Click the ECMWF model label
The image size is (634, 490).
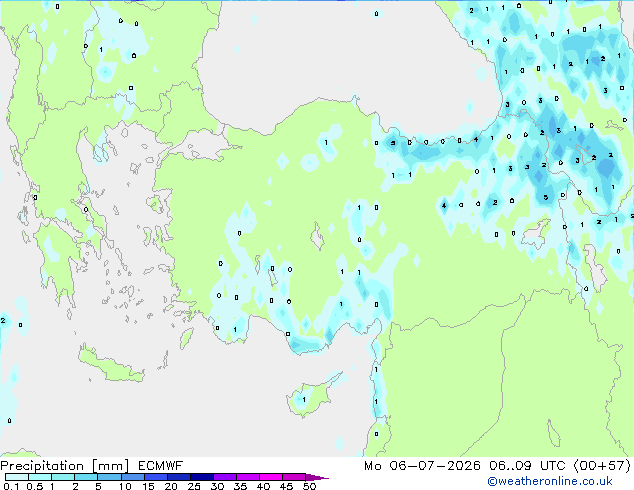tap(161, 466)
